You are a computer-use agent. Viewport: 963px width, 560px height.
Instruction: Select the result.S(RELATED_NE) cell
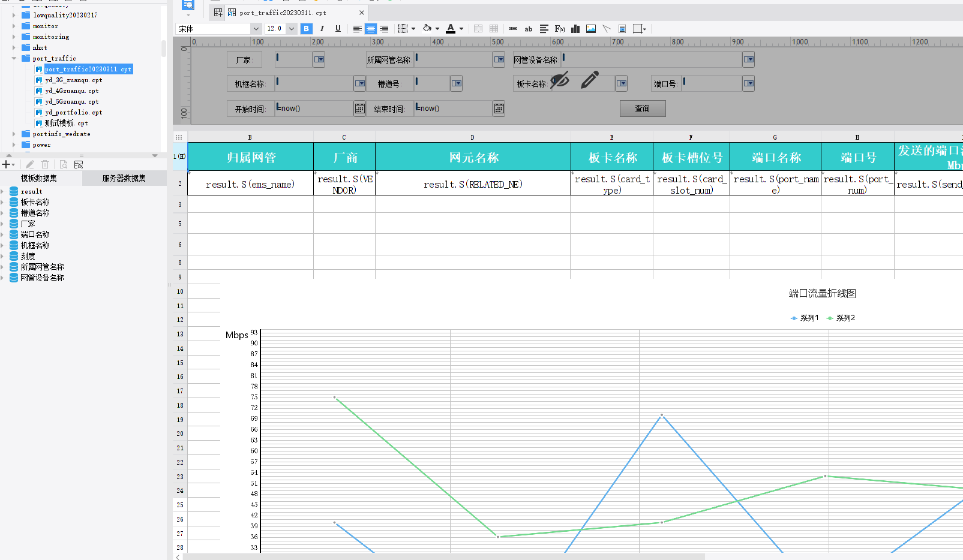(x=473, y=183)
